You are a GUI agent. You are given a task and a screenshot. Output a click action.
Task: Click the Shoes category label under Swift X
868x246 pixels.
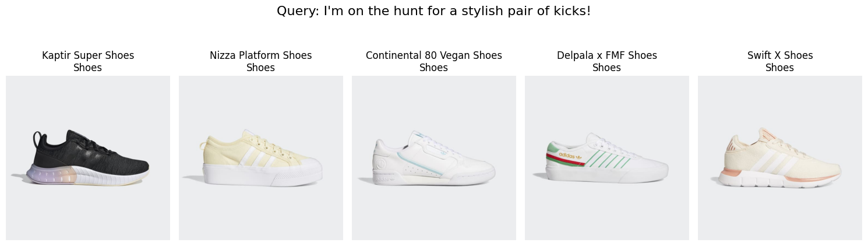[x=780, y=68]
